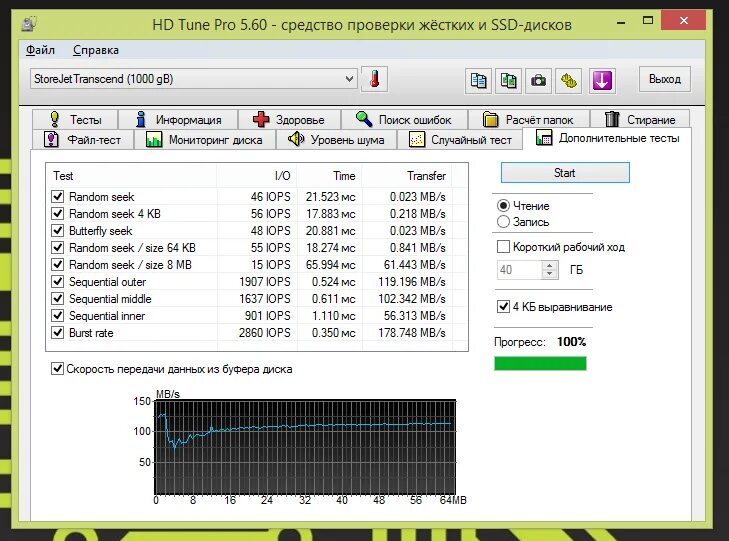Uncheck the Butterfly seek test
The width and height of the screenshot is (729, 541).
point(58,231)
